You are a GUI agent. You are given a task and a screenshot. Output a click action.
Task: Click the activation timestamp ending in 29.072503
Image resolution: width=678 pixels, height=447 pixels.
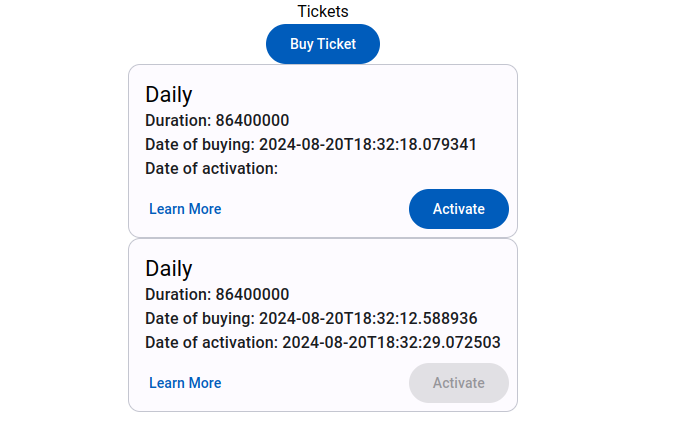point(392,342)
